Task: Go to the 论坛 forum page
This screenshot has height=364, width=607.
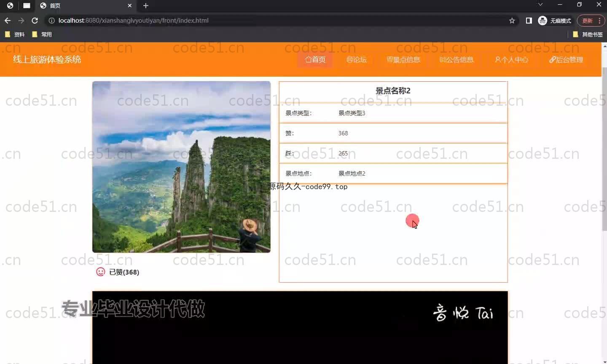Action: point(357,59)
